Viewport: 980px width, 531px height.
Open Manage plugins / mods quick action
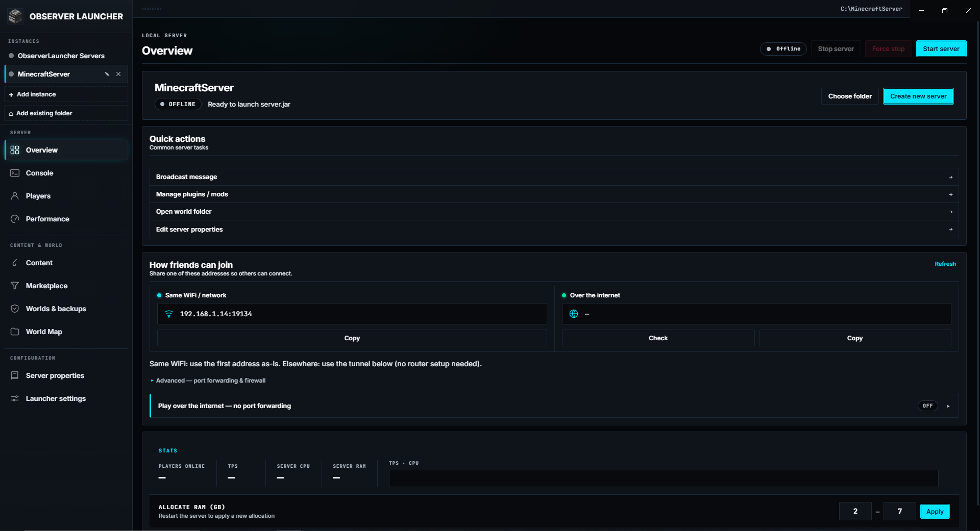pyautogui.click(x=554, y=194)
